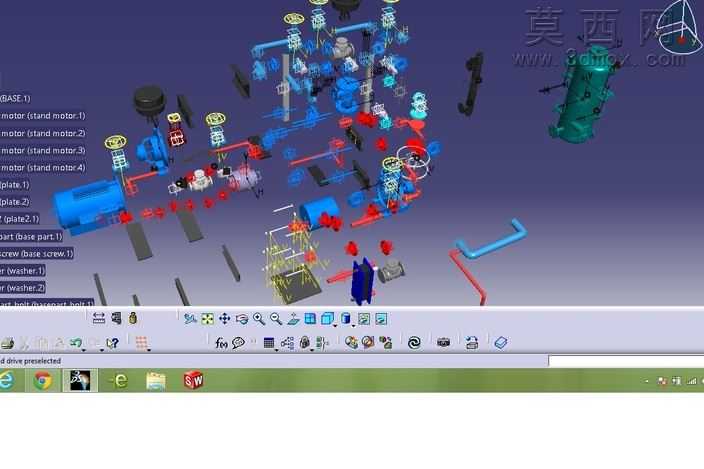The height and width of the screenshot is (469, 704).
Task: Click the Zoom Out magnifier
Action: pos(276,319)
